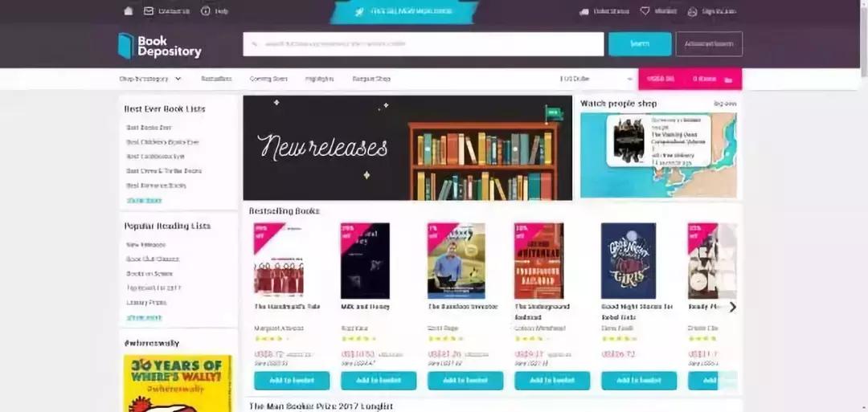
Task: Open the US Dollar currency dropdown
Action: pyautogui.click(x=596, y=79)
